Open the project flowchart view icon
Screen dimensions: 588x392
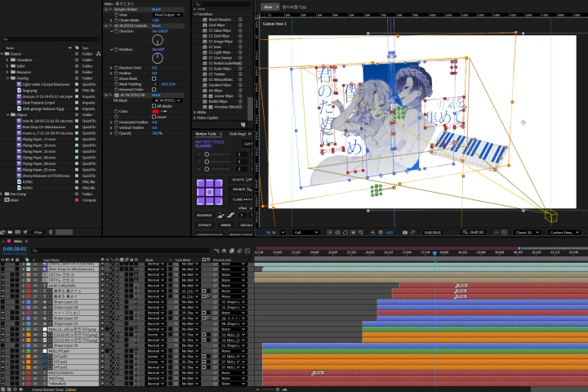[x=98, y=54]
